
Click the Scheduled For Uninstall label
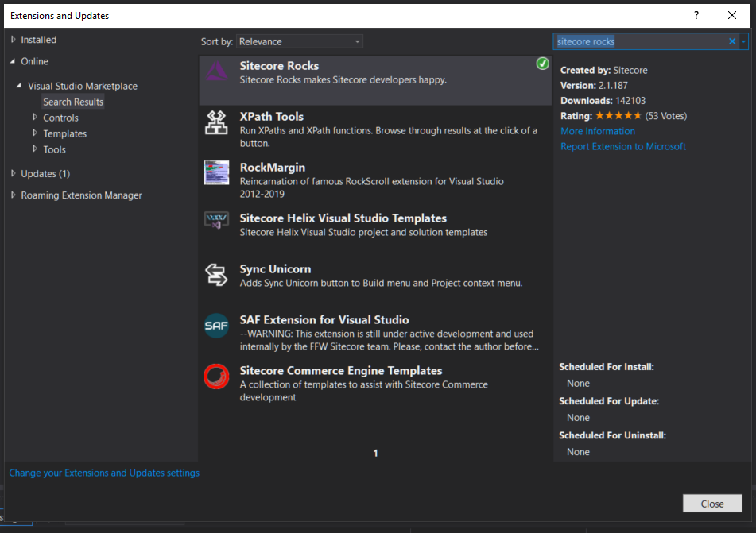click(x=612, y=435)
